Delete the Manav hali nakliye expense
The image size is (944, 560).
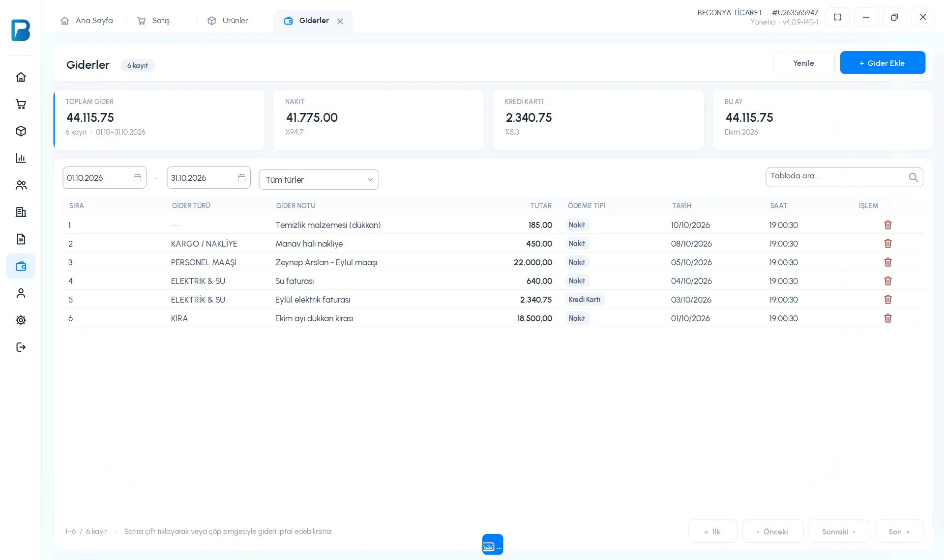[x=888, y=244]
